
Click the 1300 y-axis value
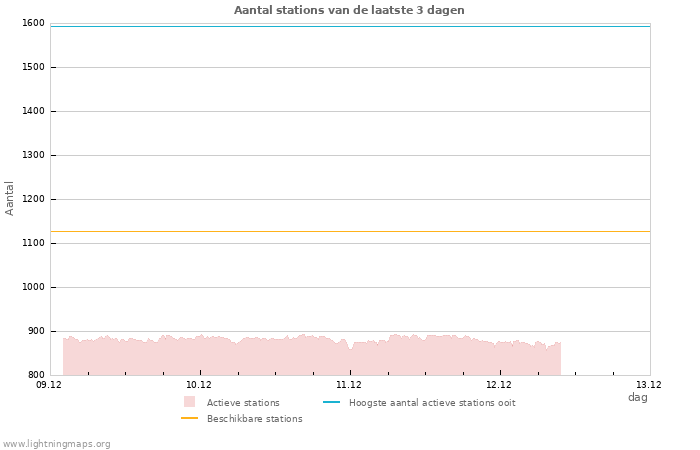pyautogui.click(x=33, y=155)
